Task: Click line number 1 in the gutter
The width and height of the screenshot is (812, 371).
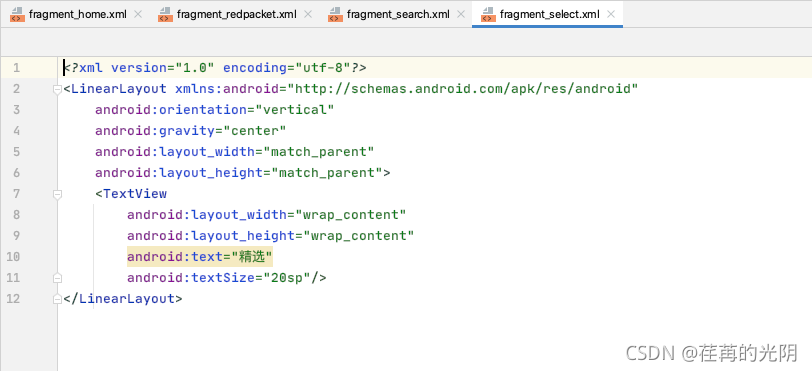Action: (x=16, y=68)
